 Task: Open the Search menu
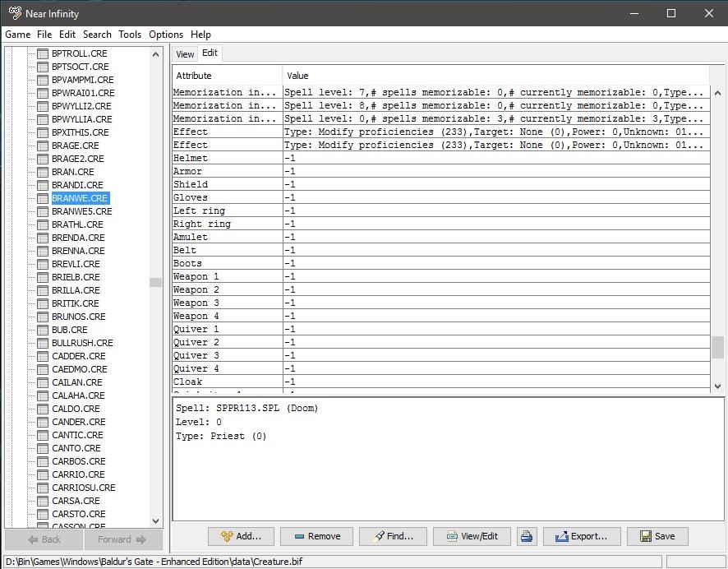(97, 35)
